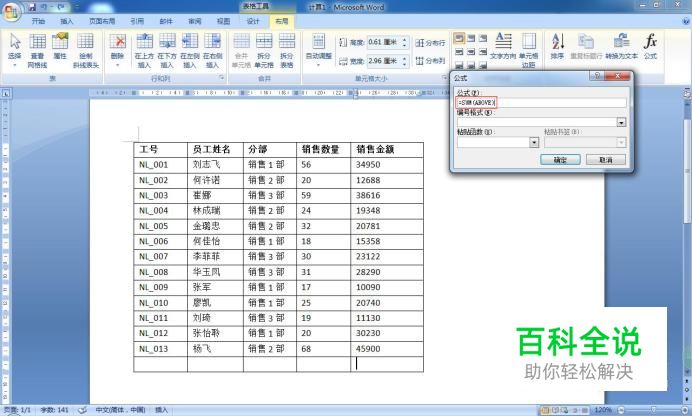Select align top-center cell alignment
The width and height of the screenshot is (692, 416).
pyautogui.click(x=471, y=38)
